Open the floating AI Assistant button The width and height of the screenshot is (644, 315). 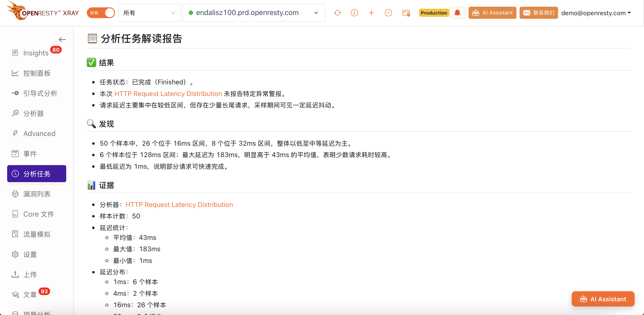(x=603, y=299)
